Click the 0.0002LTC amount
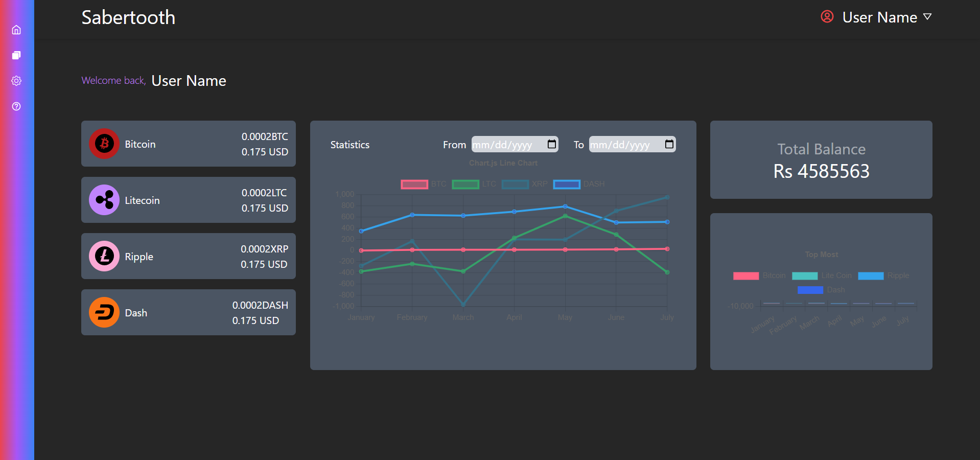The height and width of the screenshot is (460, 980). [264, 193]
